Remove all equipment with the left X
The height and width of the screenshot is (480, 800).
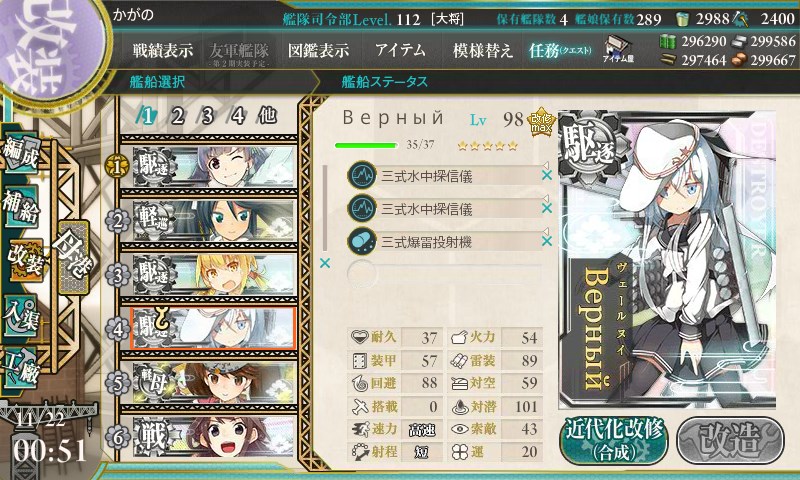tap(324, 263)
